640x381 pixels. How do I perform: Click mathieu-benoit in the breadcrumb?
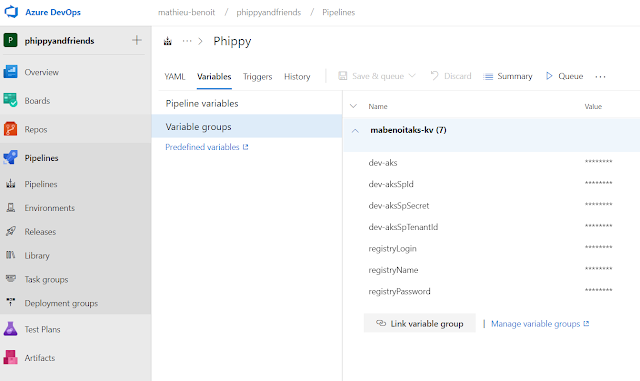187,12
